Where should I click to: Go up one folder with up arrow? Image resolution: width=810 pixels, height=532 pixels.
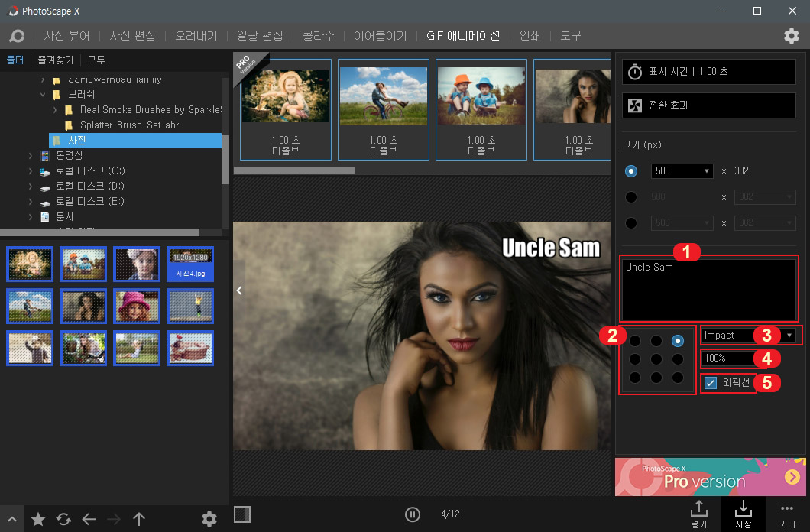[x=139, y=519]
